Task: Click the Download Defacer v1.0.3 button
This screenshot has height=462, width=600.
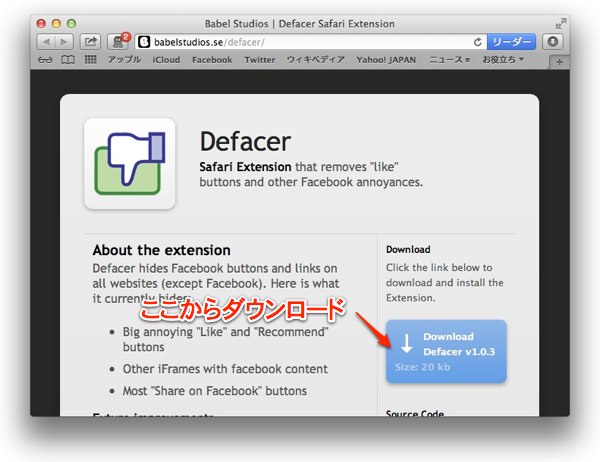Action: click(x=446, y=351)
